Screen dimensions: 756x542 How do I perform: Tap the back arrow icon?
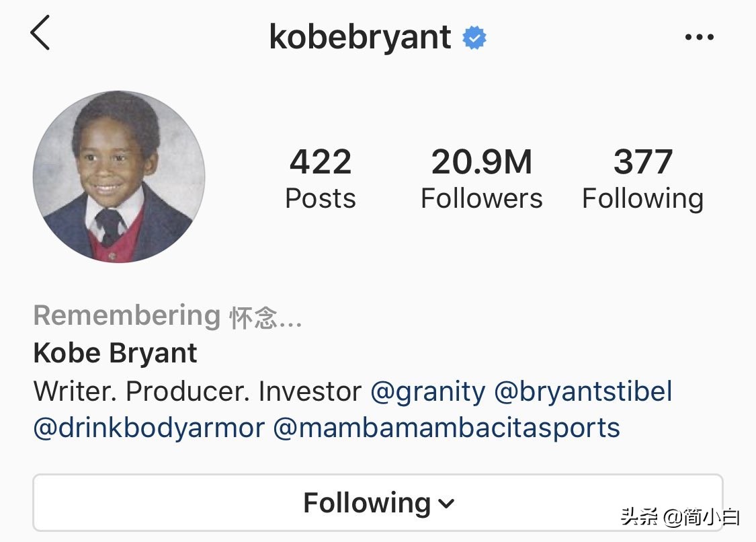[40, 34]
